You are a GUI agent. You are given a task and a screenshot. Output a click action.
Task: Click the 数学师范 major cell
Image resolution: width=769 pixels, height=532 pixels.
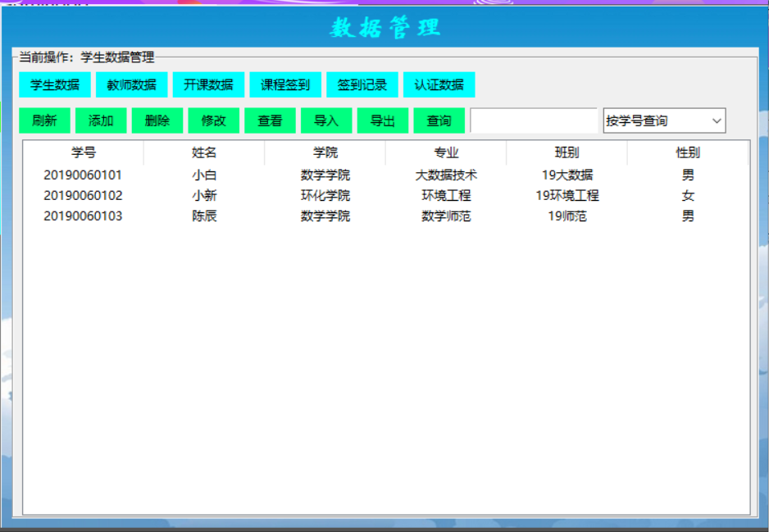click(x=446, y=216)
